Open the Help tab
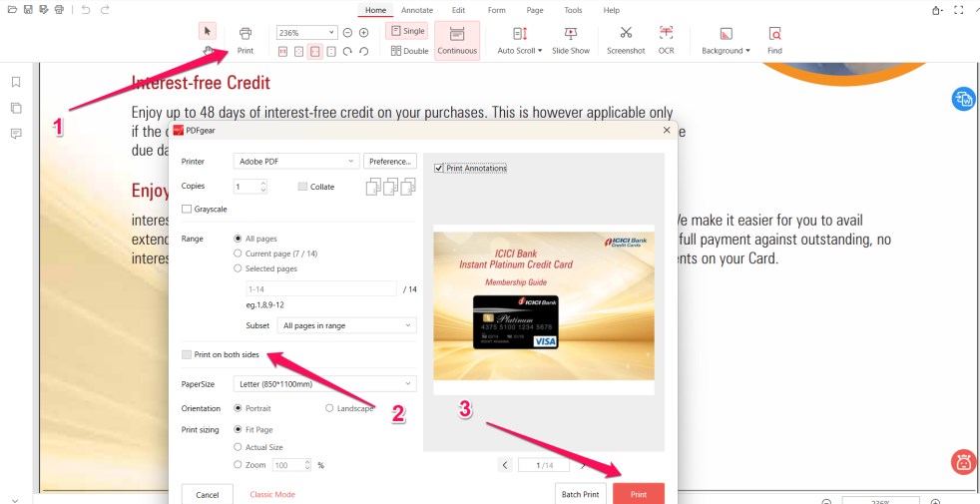980x504 pixels. coord(611,10)
